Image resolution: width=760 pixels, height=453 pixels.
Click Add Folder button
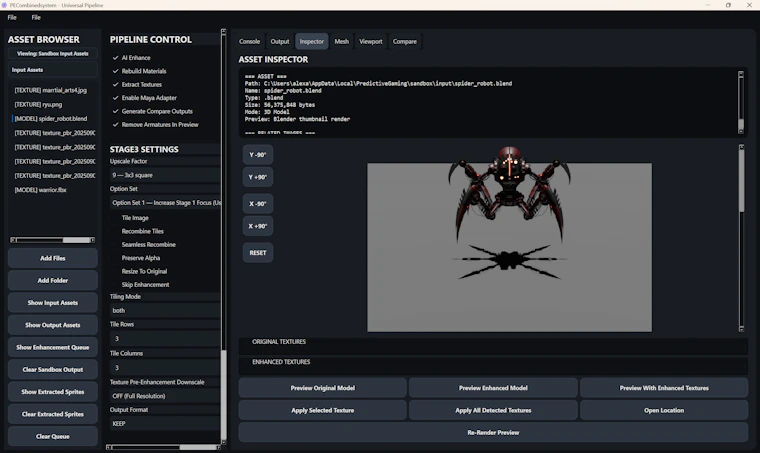[52, 281]
